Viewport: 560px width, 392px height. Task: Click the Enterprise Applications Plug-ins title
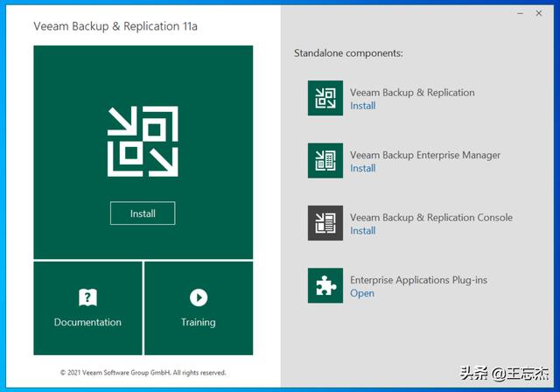click(418, 280)
